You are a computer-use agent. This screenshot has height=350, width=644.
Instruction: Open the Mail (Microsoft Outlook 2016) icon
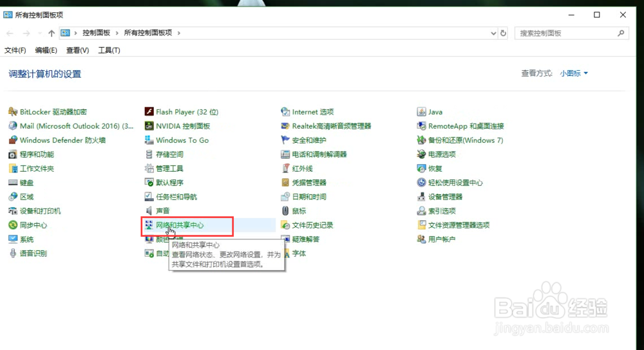[x=13, y=126]
